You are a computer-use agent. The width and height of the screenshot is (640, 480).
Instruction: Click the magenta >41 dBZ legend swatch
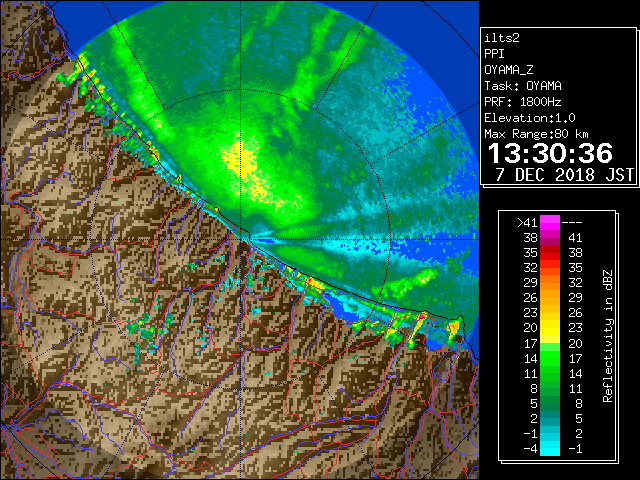550,222
